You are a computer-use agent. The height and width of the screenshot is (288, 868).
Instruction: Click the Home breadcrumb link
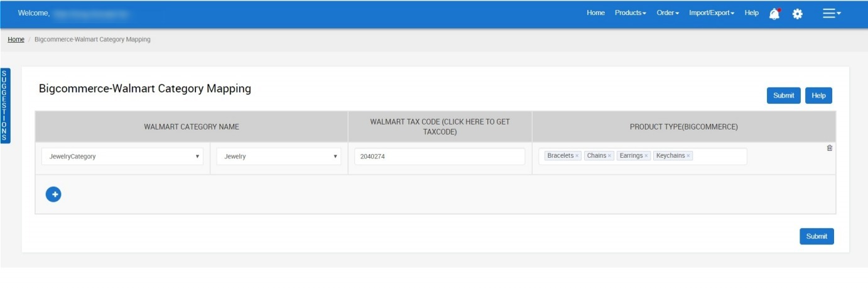pyautogui.click(x=16, y=40)
